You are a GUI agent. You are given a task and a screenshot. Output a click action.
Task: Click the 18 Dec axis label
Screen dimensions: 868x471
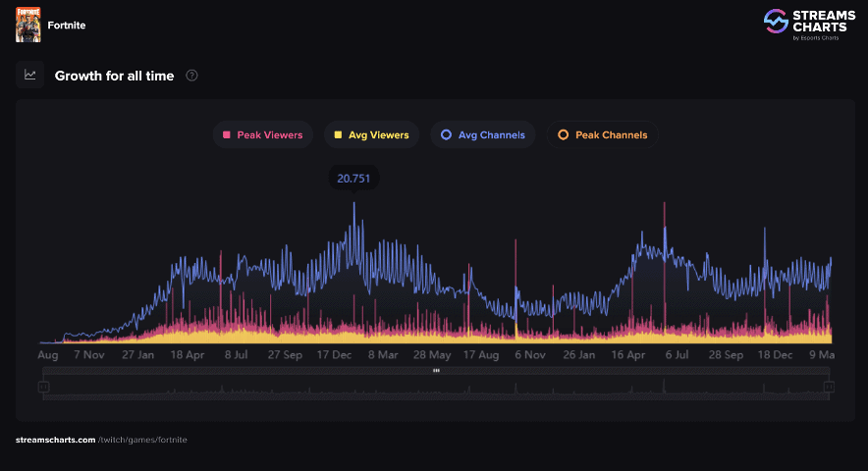coord(775,355)
